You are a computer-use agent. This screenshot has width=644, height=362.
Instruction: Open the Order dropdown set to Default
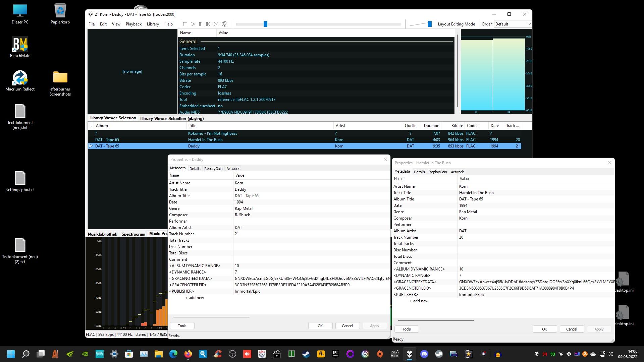coord(513,24)
